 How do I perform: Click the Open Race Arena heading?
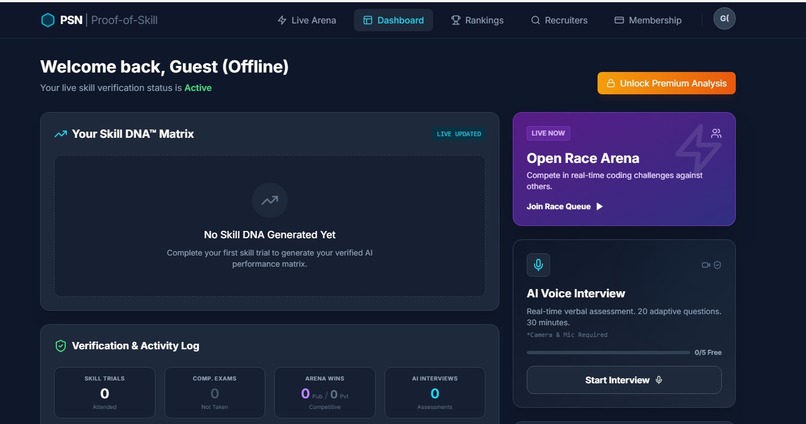click(582, 158)
